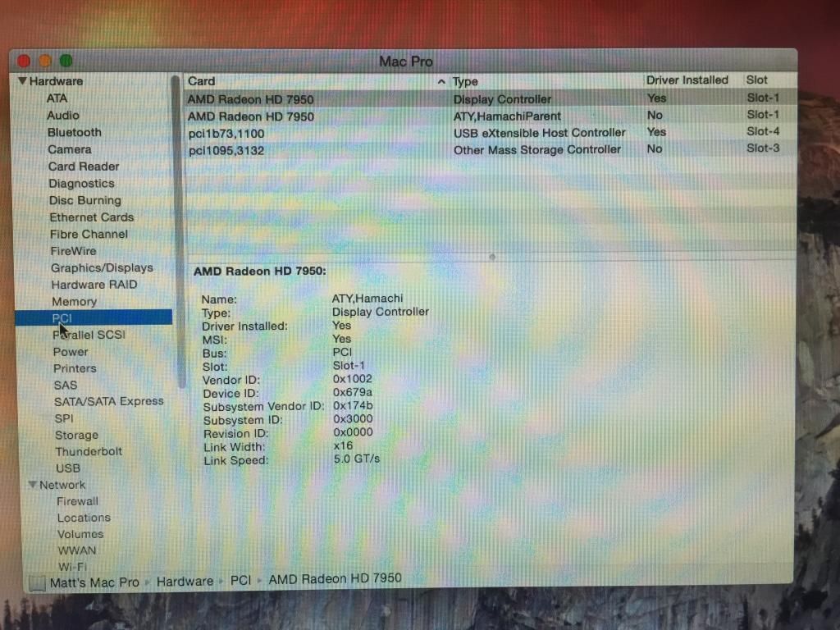Click the Slot-4 cell
Screen dimensions: 840x630
click(x=763, y=131)
